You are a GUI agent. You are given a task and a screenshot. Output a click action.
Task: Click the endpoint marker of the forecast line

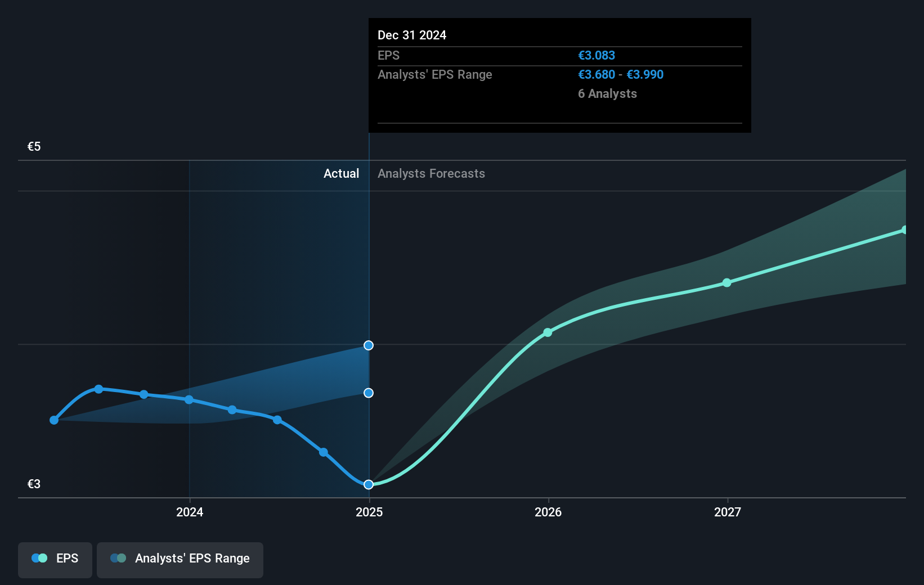(905, 229)
